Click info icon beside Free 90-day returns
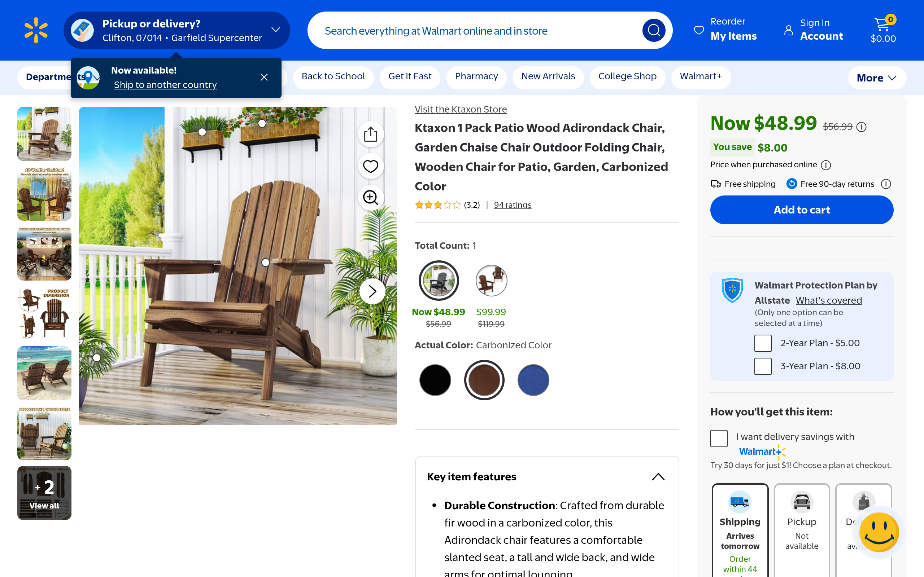Screen dimensions: 924x577 coord(886,184)
